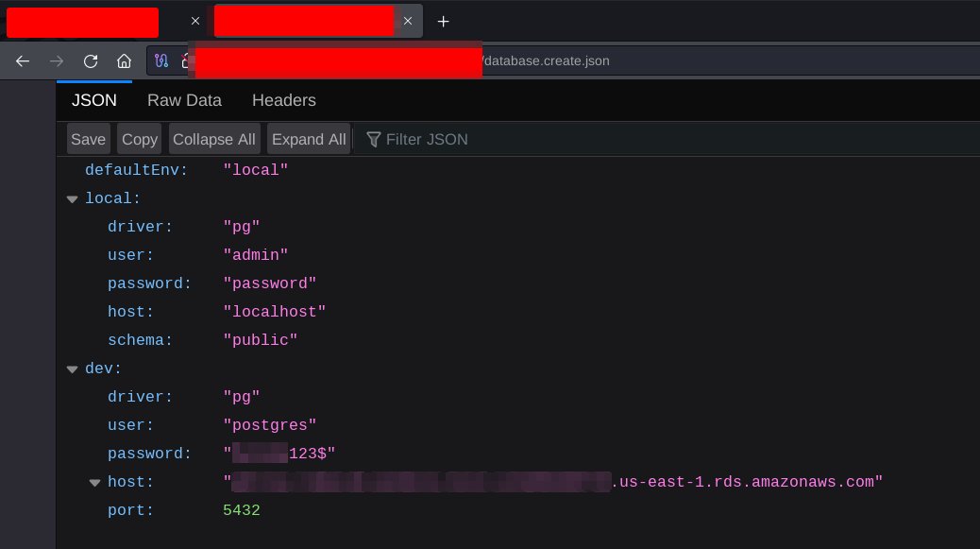This screenshot has width=980, height=549.
Task: Click Expand All
Action: [x=309, y=139]
